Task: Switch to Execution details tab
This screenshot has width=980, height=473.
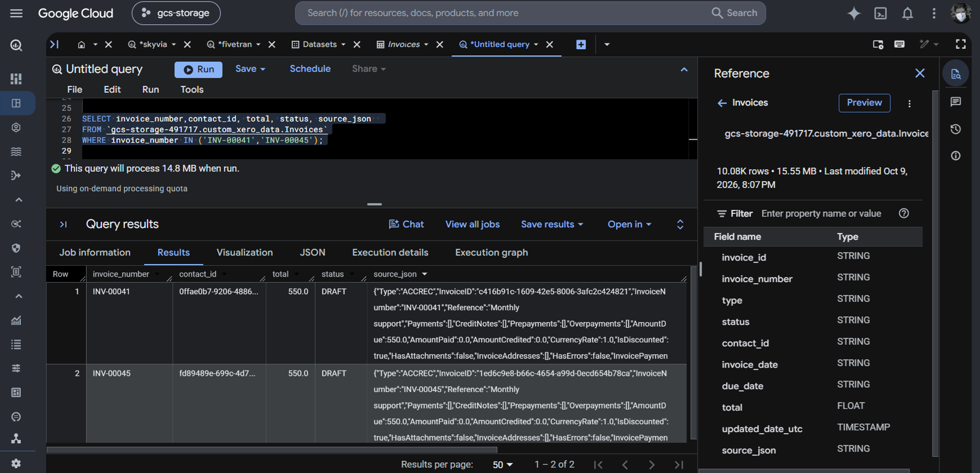Action: click(x=390, y=253)
